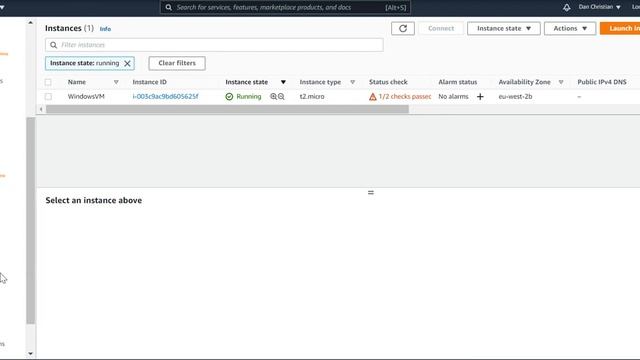The image size is (640, 360).
Task: Open the Info link next to Instances
Action: pyautogui.click(x=105, y=29)
